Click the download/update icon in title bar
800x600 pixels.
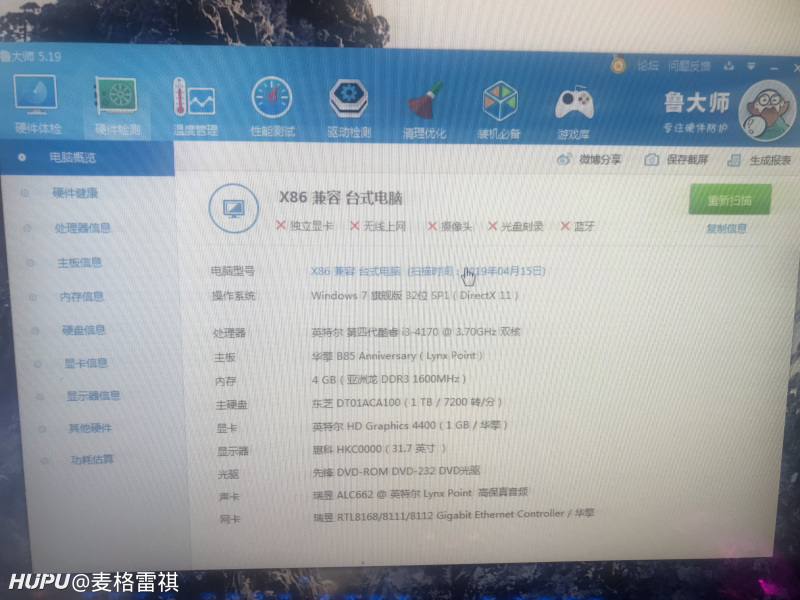[x=729, y=66]
